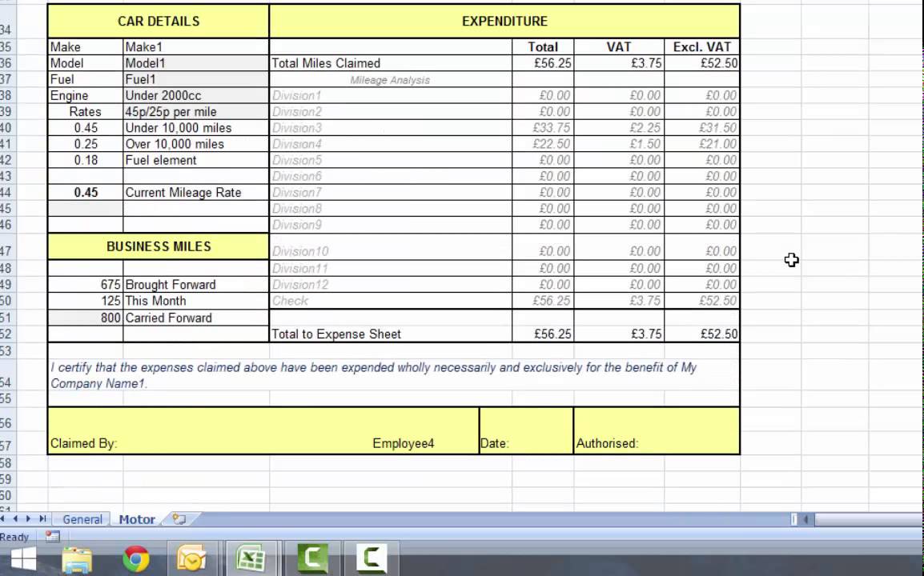Viewport: 924px width, 576px height.
Task: Select Division3 total £33.75 cell
Action: tap(543, 128)
